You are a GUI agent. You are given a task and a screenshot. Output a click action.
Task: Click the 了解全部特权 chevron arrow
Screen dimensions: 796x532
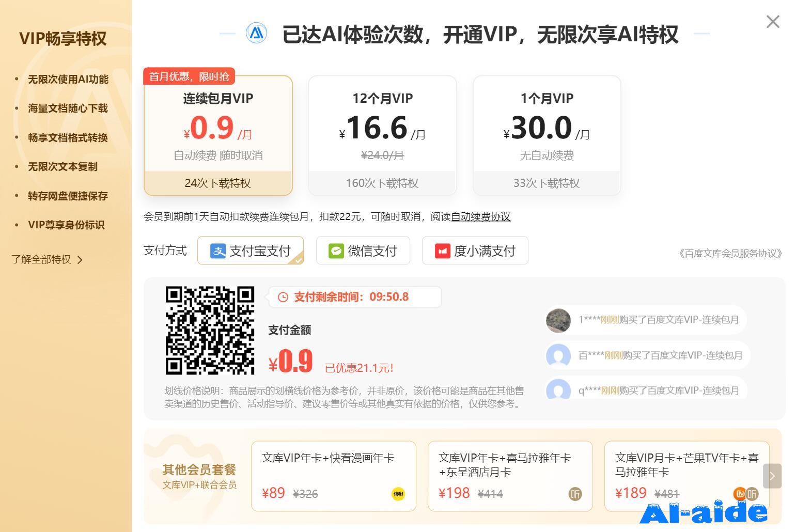coord(80,260)
